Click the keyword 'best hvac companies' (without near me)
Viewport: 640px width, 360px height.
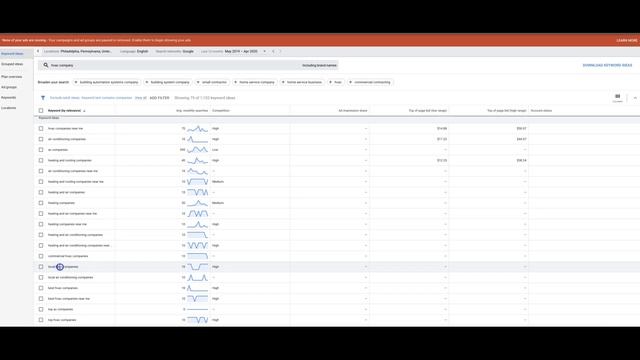point(62,288)
